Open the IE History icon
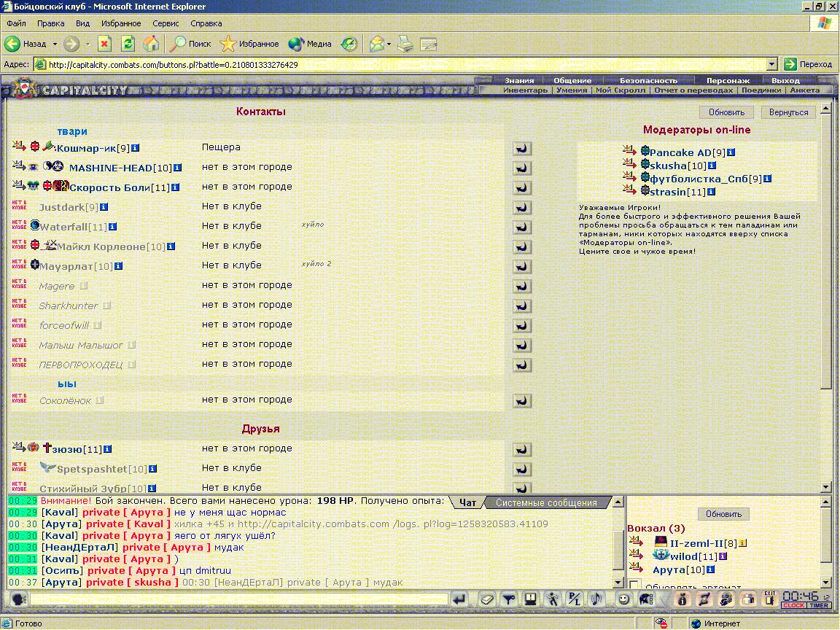Image resolution: width=840 pixels, height=630 pixels. tap(349, 44)
